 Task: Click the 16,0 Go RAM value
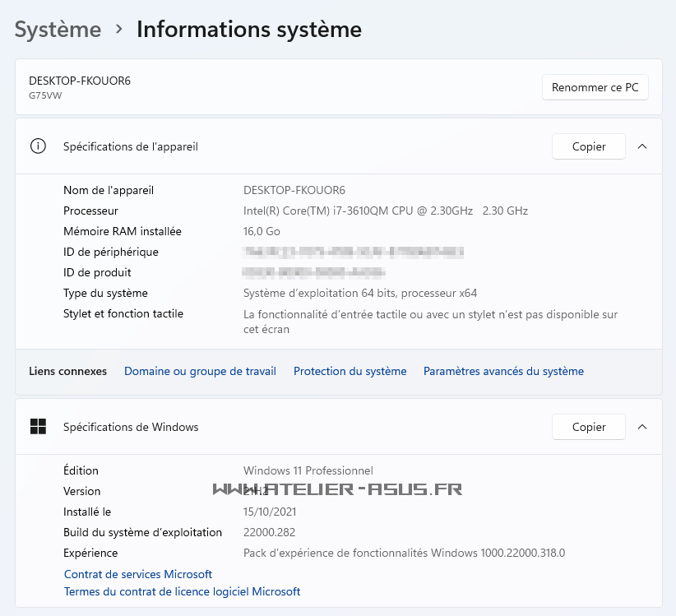tap(262, 231)
